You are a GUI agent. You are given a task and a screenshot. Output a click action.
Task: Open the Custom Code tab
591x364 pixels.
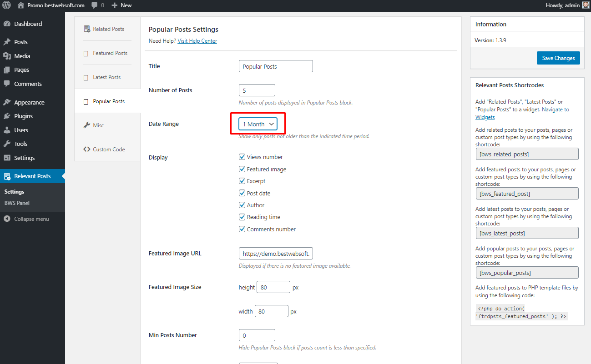107,150
